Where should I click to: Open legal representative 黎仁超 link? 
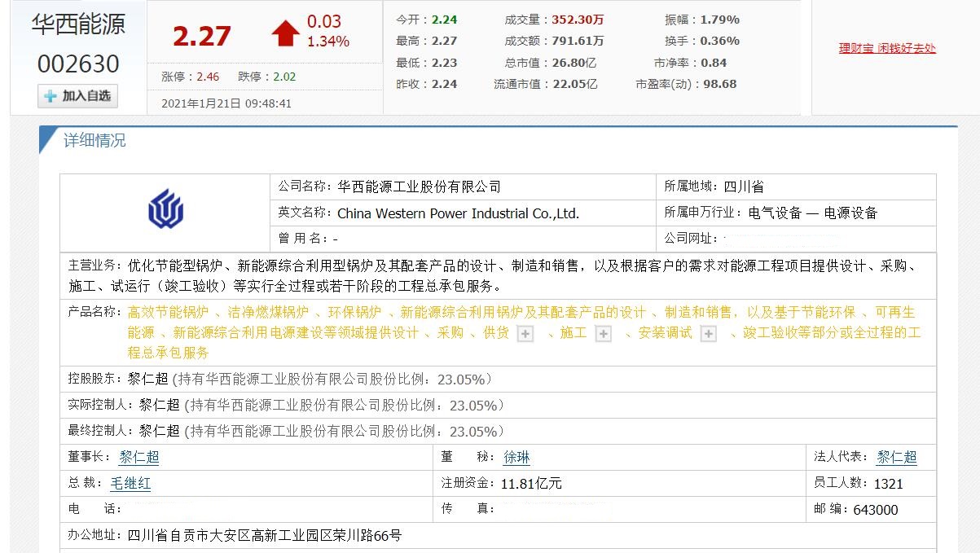point(897,457)
